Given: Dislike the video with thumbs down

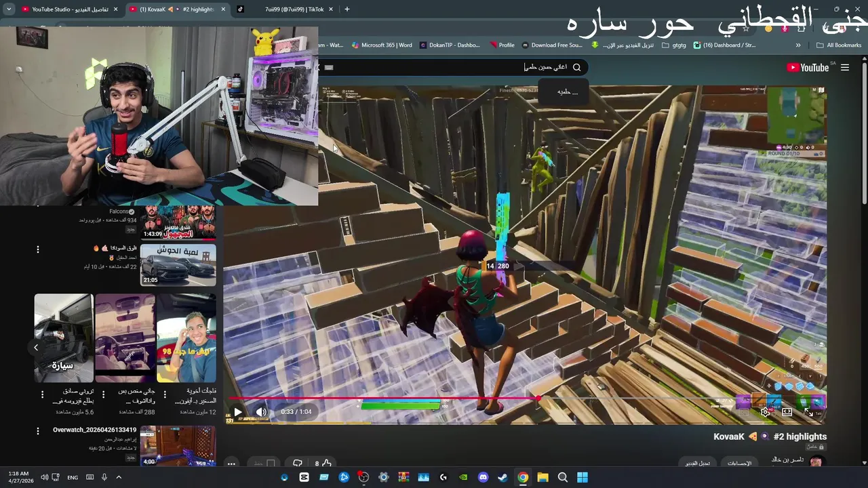Looking at the screenshot, I should click(x=297, y=464).
